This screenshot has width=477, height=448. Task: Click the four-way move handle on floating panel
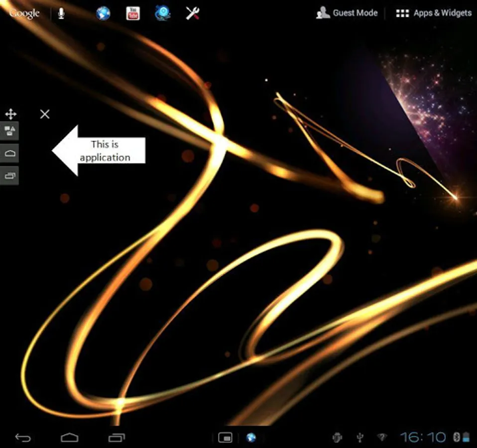click(10, 114)
